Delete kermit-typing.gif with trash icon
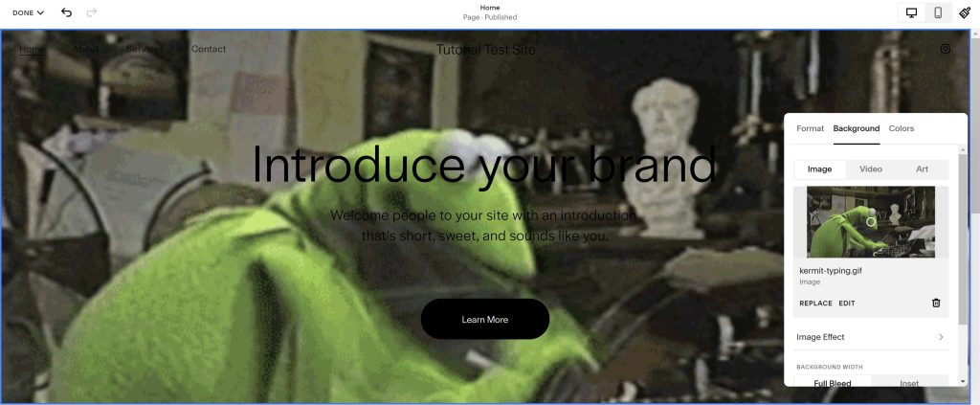 (936, 303)
